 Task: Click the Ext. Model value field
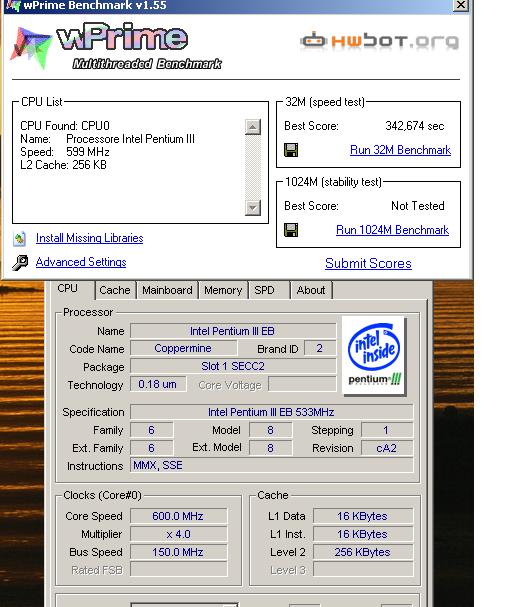pos(270,448)
